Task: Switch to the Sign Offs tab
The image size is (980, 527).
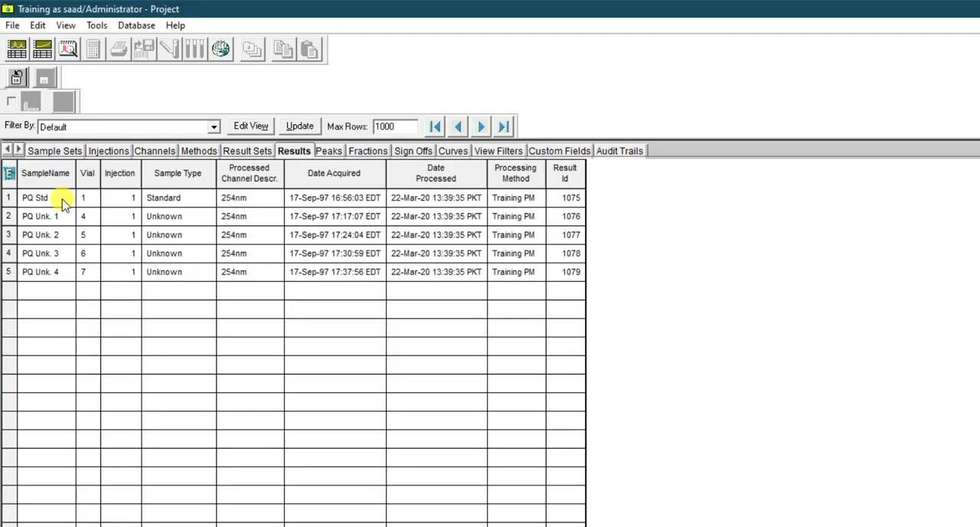Action: [x=413, y=151]
